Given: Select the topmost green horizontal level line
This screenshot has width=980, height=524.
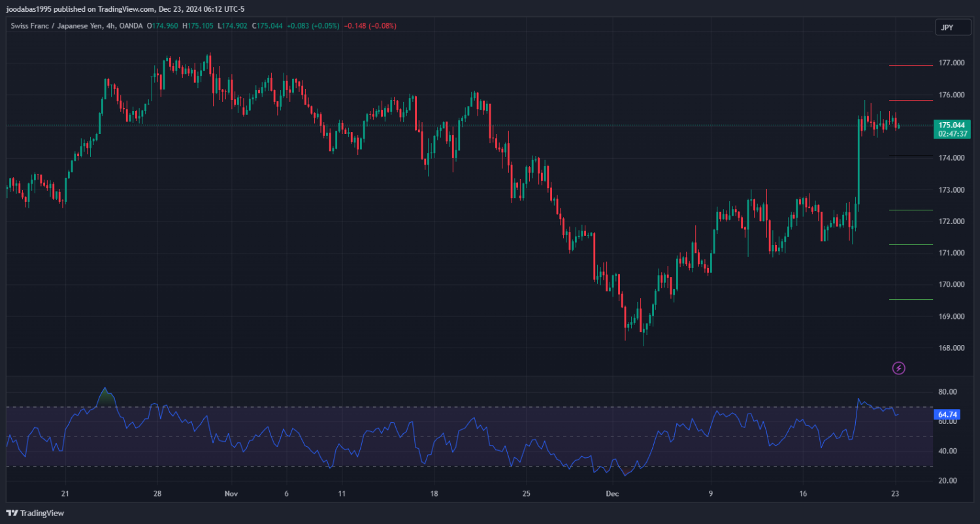Looking at the screenshot, I should [911, 210].
